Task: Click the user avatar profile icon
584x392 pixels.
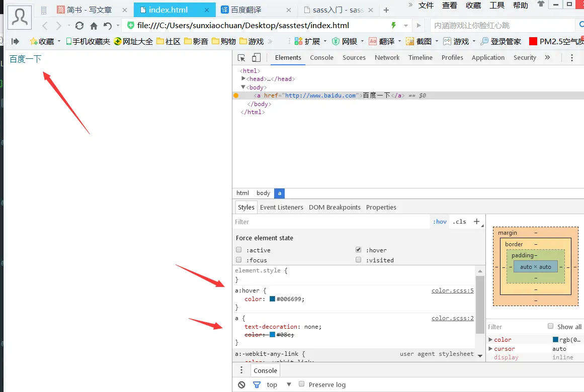Action: click(20, 17)
